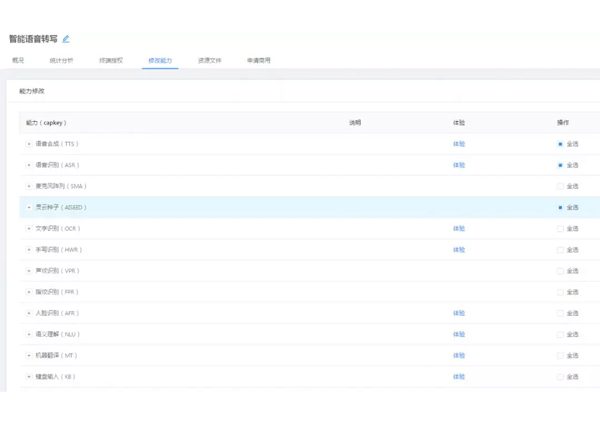Click the edit pencil icon beside 智能语音转写
Image resolution: width=600 pixels, height=423 pixels.
[x=66, y=39]
